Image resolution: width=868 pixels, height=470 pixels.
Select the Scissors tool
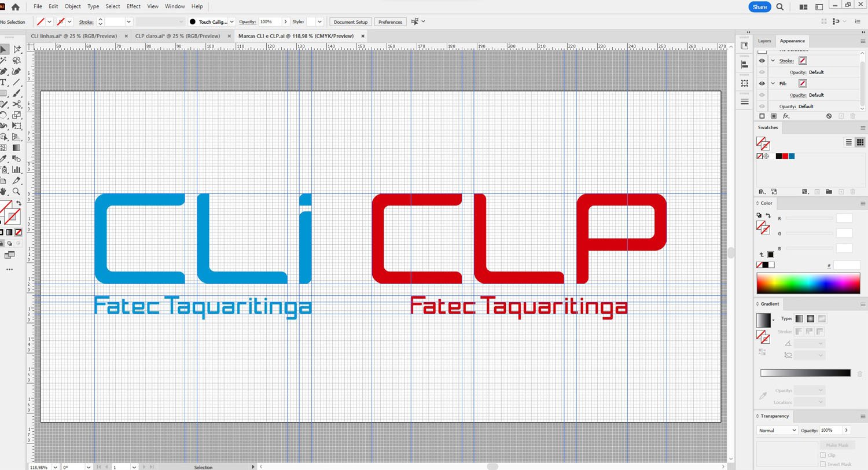coord(17,104)
